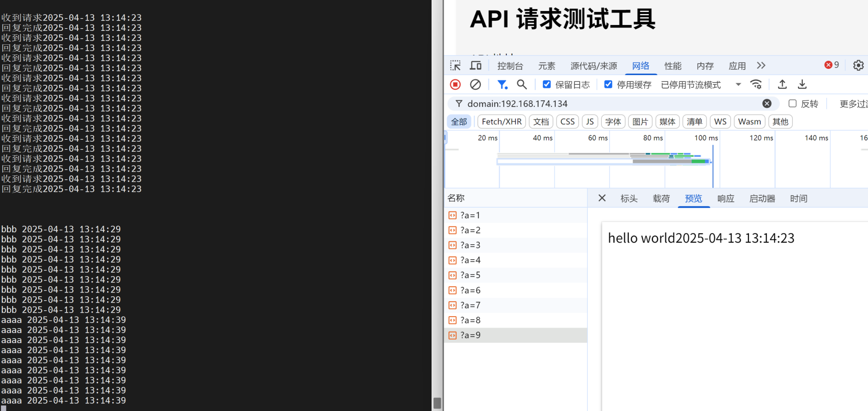Import HAR file upload icon
868x411 pixels.
tap(782, 84)
